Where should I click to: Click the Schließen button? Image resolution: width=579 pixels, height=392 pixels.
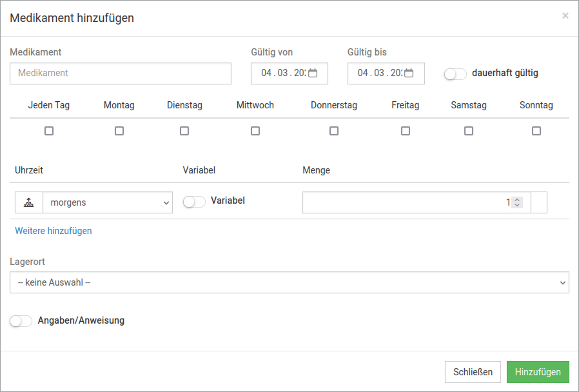[473, 372]
